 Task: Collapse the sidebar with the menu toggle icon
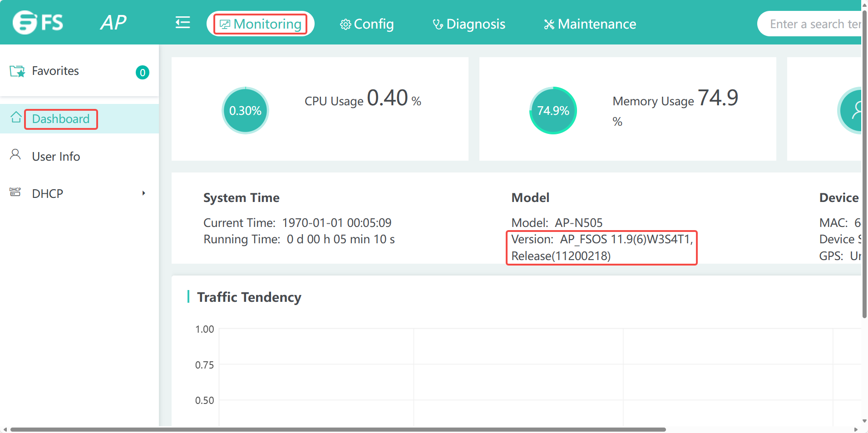pyautogui.click(x=182, y=23)
